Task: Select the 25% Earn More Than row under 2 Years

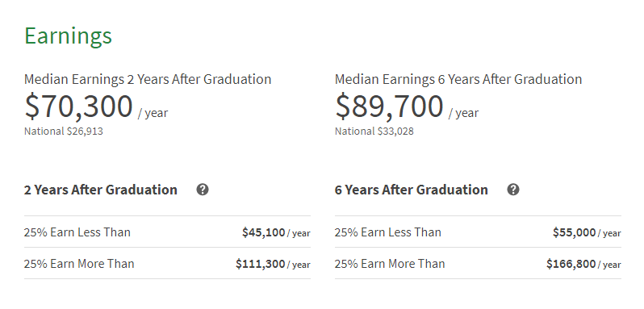Action: pos(167,264)
